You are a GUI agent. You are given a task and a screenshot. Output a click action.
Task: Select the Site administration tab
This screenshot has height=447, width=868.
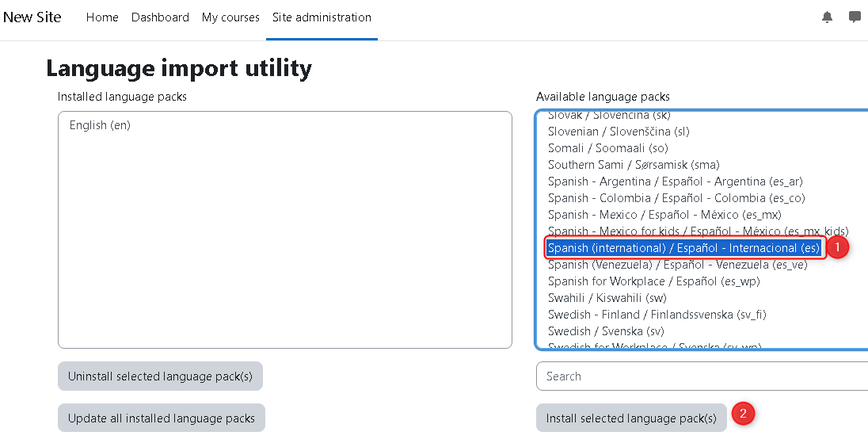(x=322, y=17)
